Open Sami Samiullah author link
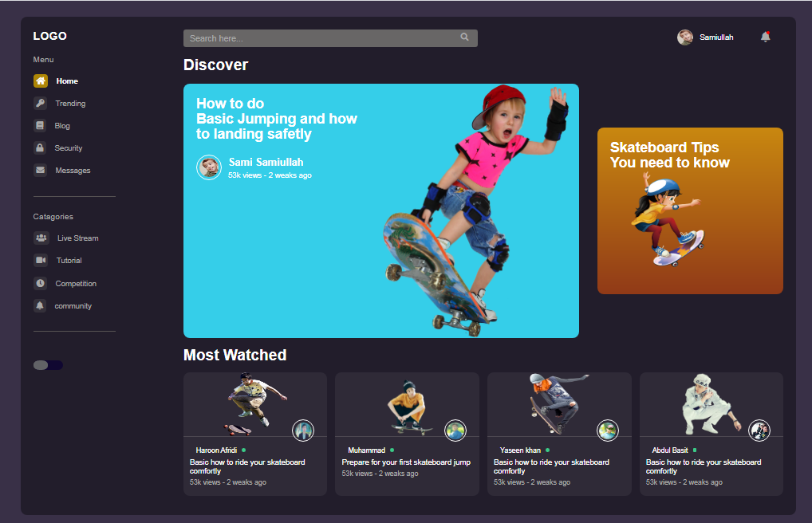The height and width of the screenshot is (523, 812). (266, 163)
